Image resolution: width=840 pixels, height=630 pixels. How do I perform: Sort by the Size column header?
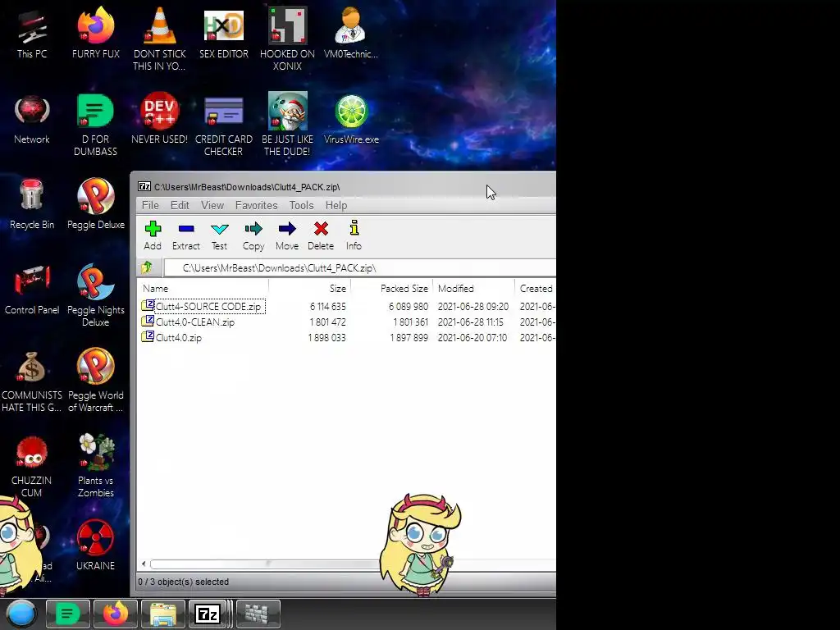click(309, 288)
